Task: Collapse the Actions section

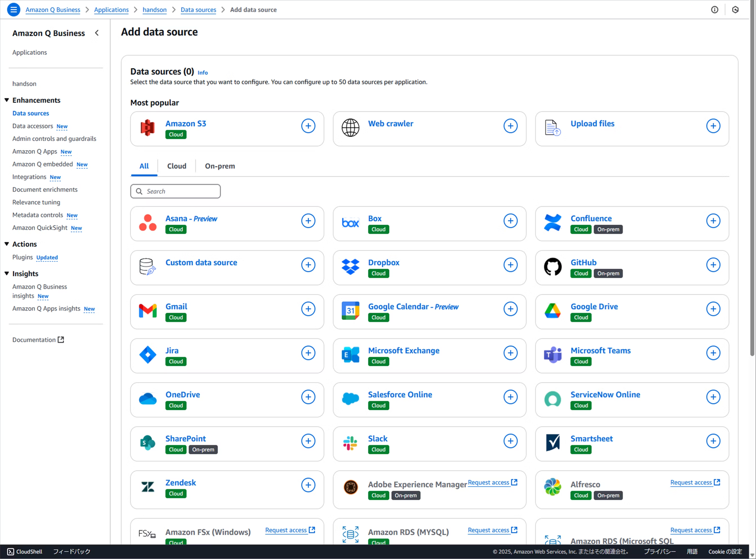Action: 7,244
